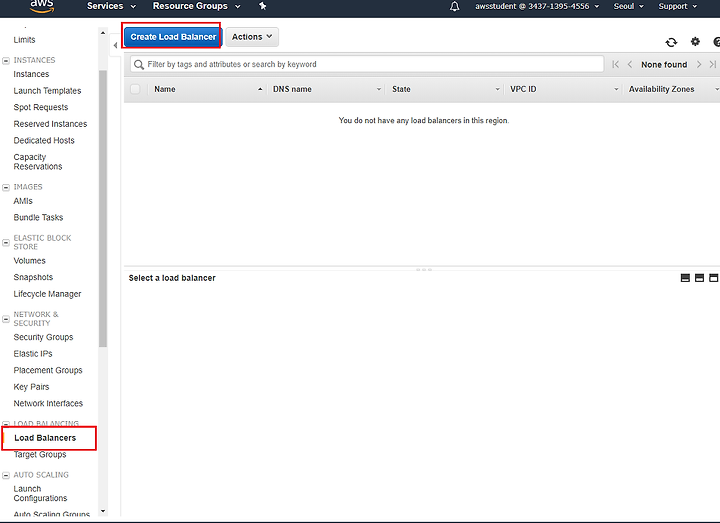720x523 pixels.
Task: Open Limits in sidebar
Action: tap(24, 40)
